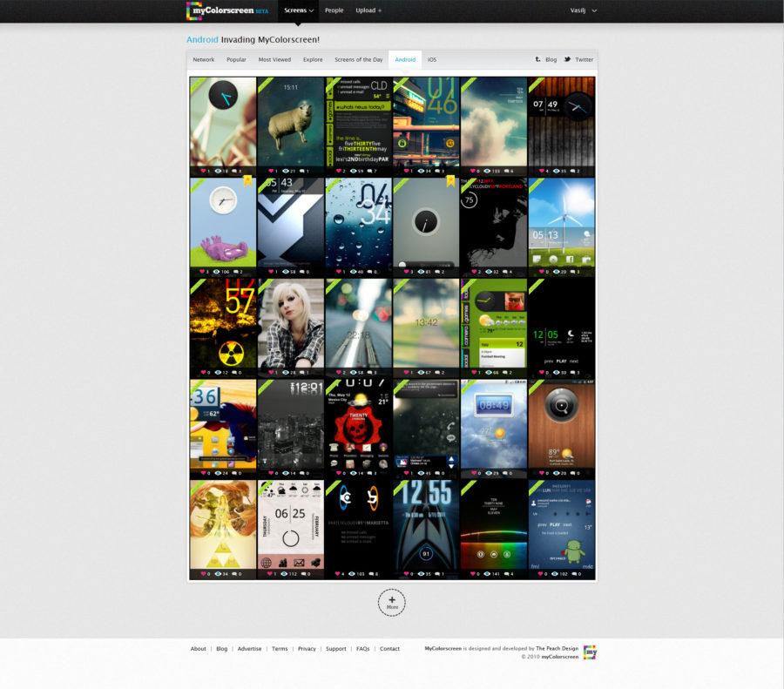Visit The Peach Design link
This screenshot has width=784, height=689.
pyautogui.click(x=557, y=649)
